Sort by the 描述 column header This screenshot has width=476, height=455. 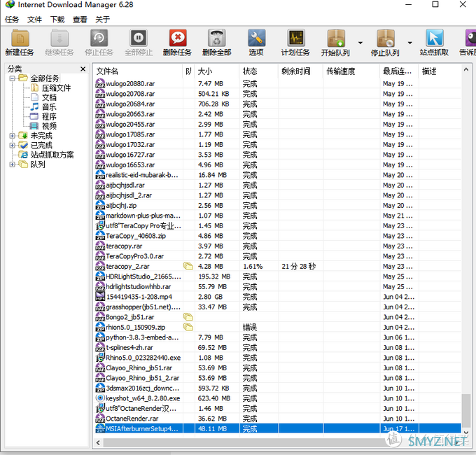440,71
